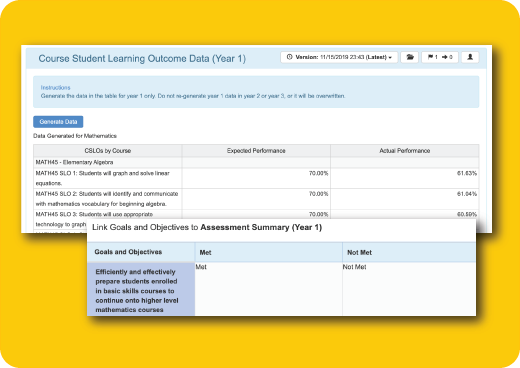The height and width of the screenshot is (368, 520).
Task: Click the Generate Data button
Action: (58, 122)
